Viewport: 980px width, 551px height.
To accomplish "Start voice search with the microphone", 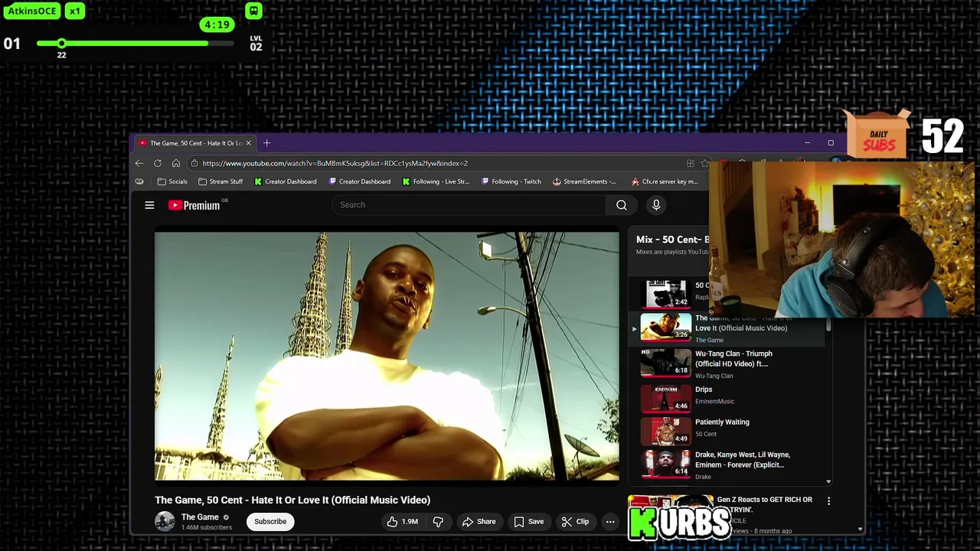I will (656, 205).
